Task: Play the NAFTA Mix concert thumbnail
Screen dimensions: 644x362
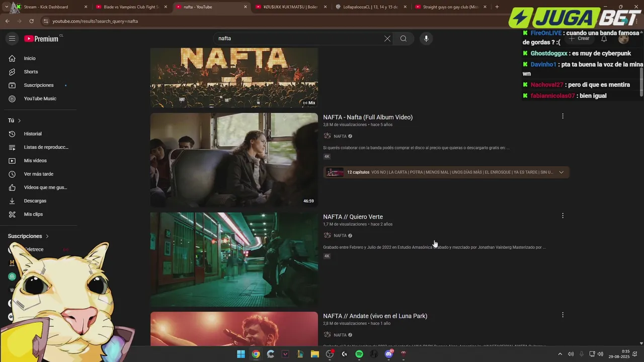Action: pyautogui.click(x=234, y=77)
